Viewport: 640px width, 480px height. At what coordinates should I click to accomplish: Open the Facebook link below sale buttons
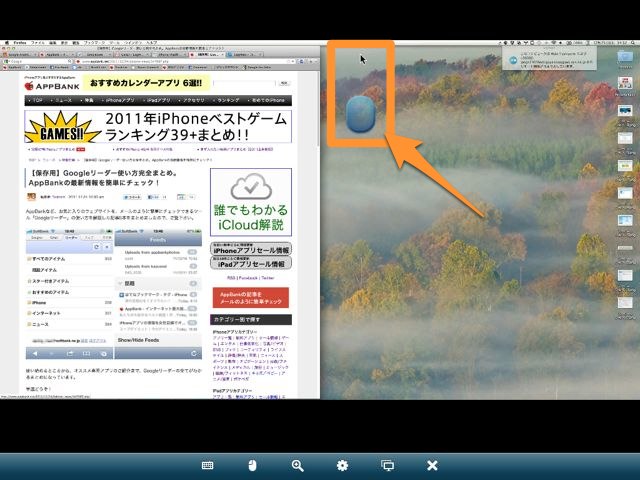pyautogui.click(x=248, y=278)
